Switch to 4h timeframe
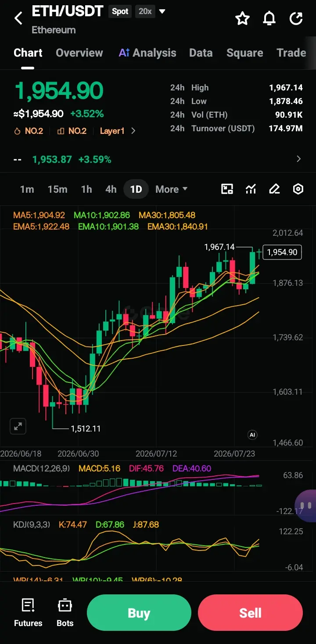Viewport: 316px width, 644px height. (x=111, y=189)
